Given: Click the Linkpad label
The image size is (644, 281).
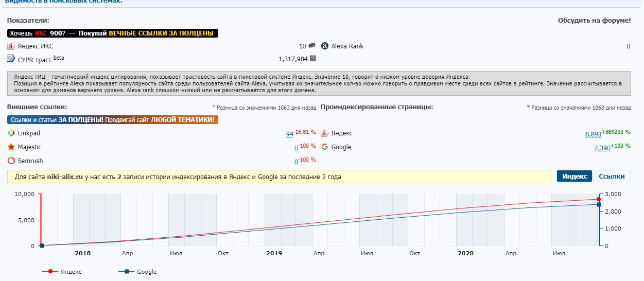Looking at the screenshot, I should pyautogui.click(x=29, y=133).
